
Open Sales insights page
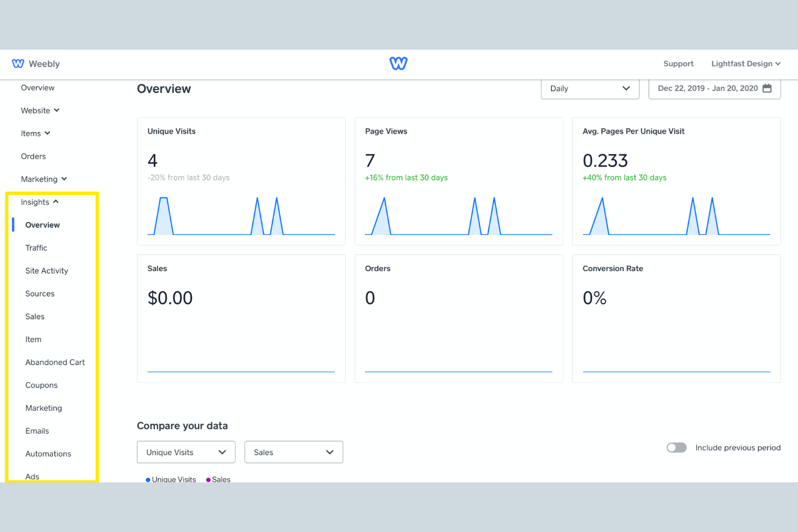pyautogui.click(x=35, y=316)
